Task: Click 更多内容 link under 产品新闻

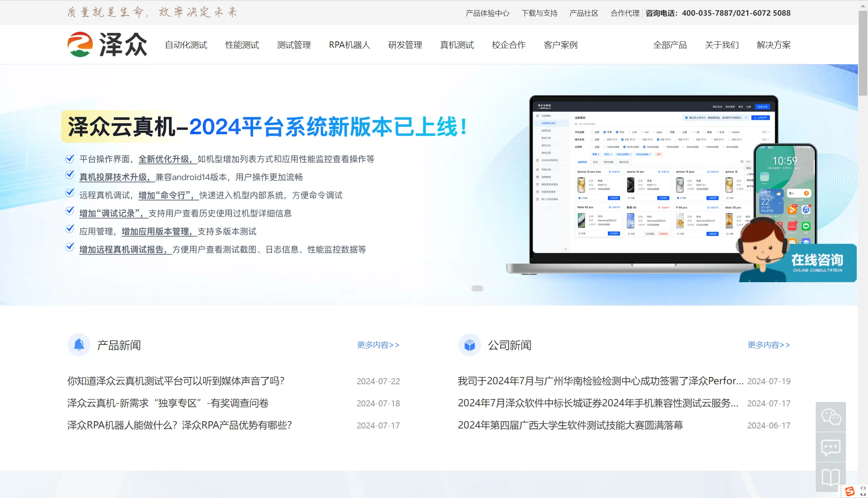Action: pyautogui.click(x=378, y=345)
